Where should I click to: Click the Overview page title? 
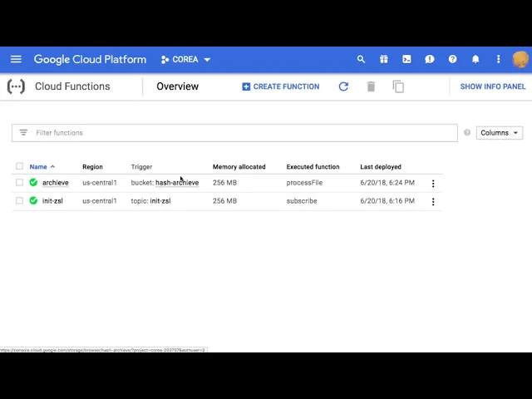pyautogui.click(x=177, y=86)
